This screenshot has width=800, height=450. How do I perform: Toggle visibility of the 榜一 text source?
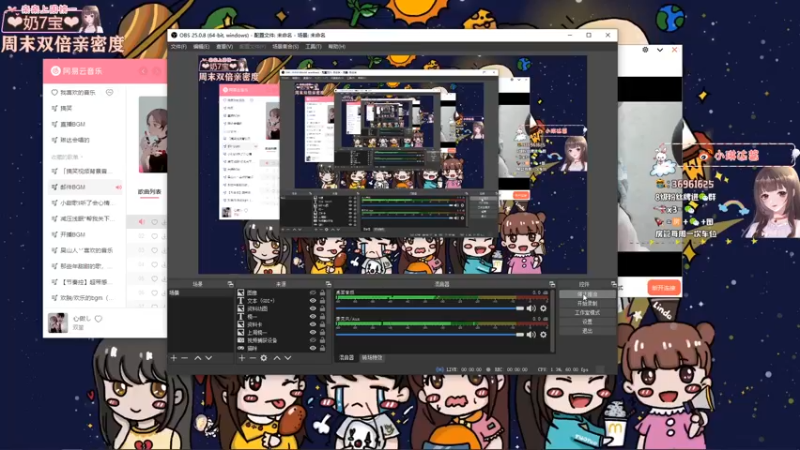[313, 316]
